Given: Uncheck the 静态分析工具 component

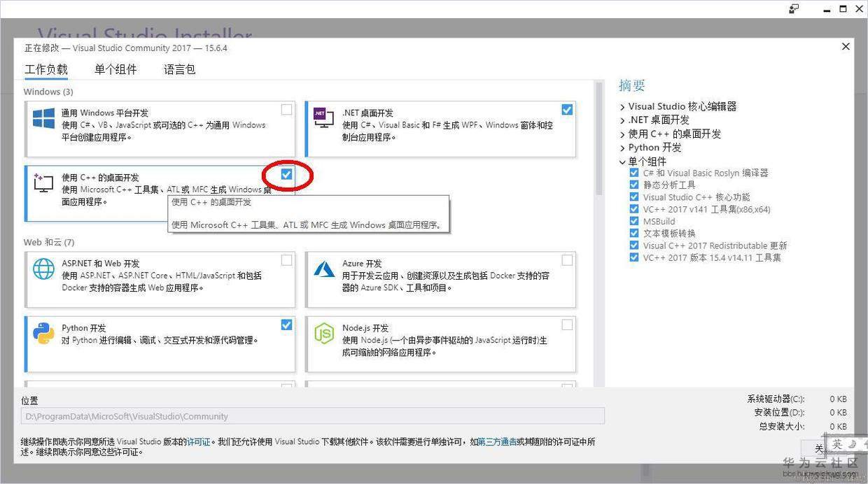Looking at the screenshot, I should point(634,185).
